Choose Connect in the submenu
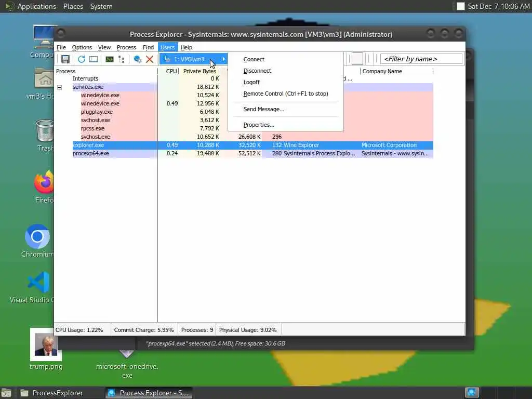The image size is (532, 399). tap(254, 59)
